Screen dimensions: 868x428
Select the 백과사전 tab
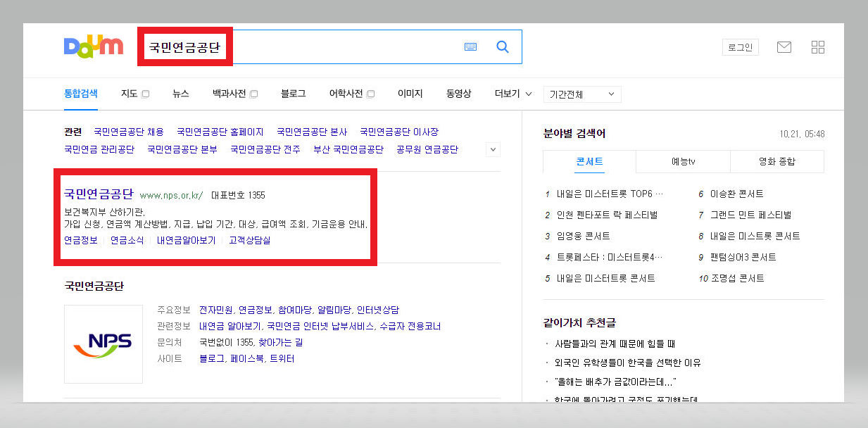pos(229,94)
